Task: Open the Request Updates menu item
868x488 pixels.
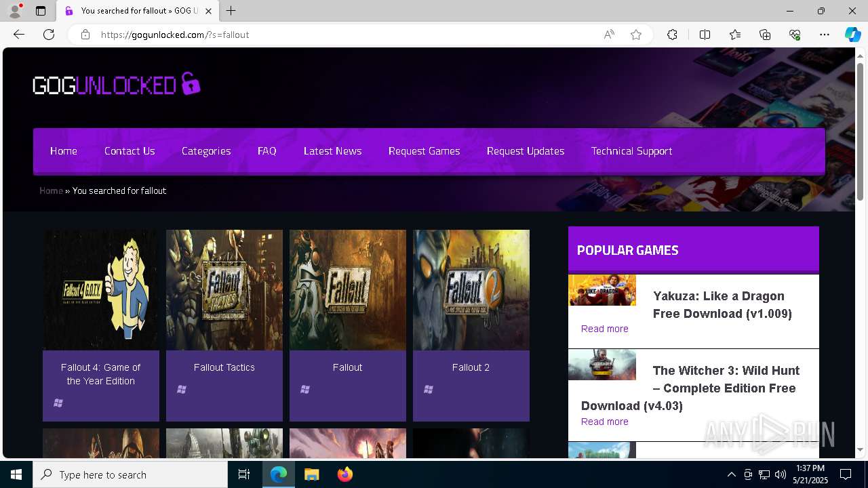Action: click(526, 150)
